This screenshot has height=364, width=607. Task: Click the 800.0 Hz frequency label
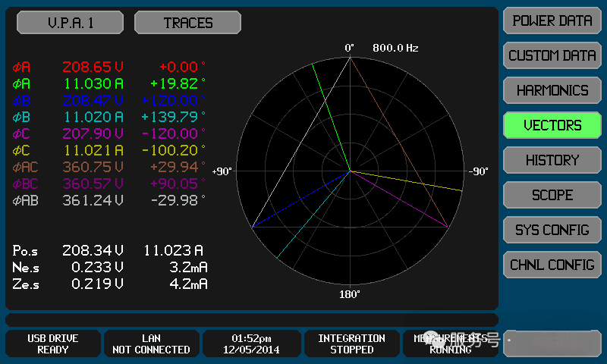tap(395, 48)
